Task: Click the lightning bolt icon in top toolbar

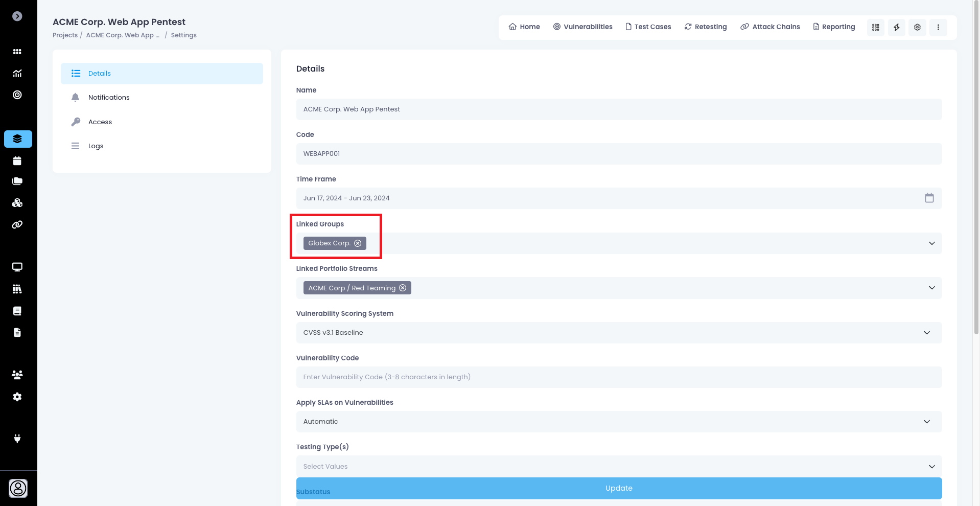Action: [x=896, y=27]
